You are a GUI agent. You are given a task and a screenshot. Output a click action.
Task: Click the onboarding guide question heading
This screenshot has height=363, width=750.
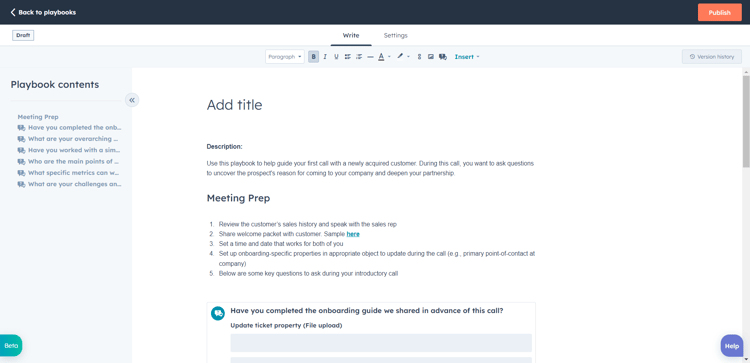pyautogui.click(x=367, y=310)
